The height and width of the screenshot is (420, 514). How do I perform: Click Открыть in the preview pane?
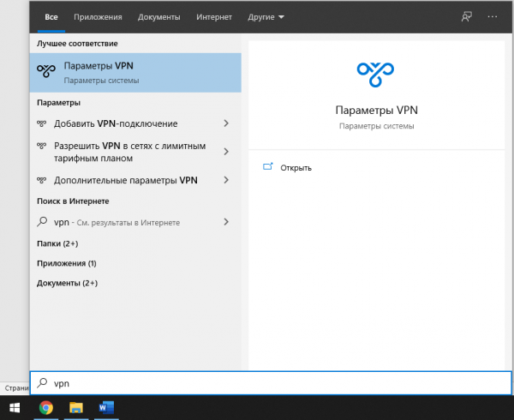pyautogui.click(x=295, y=167)
